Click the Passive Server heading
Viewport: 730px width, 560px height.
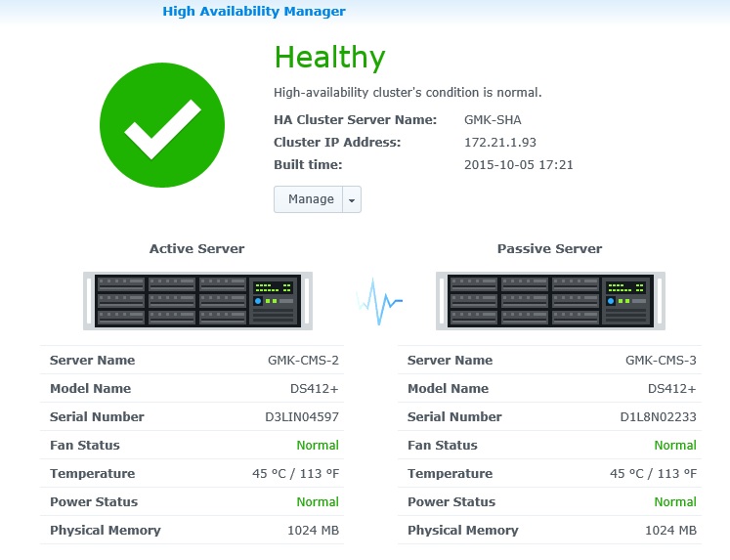point(550,248)
